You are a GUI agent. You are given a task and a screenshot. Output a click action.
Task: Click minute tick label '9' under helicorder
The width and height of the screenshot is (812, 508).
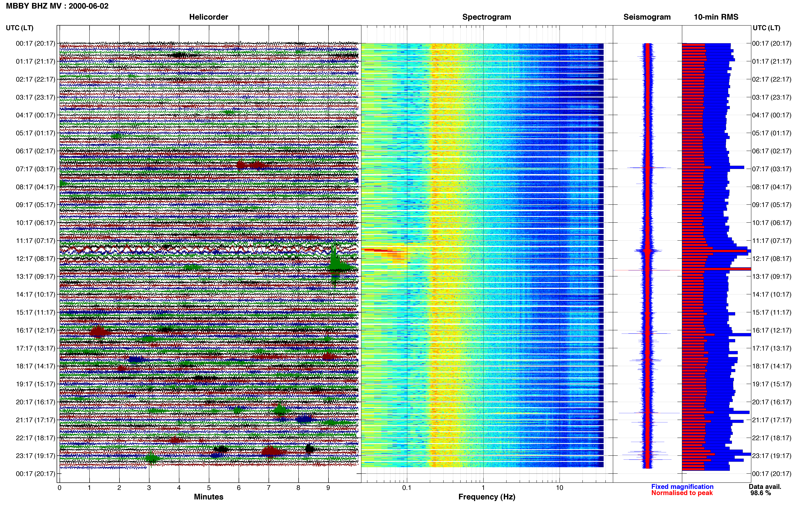click(328, 488)
